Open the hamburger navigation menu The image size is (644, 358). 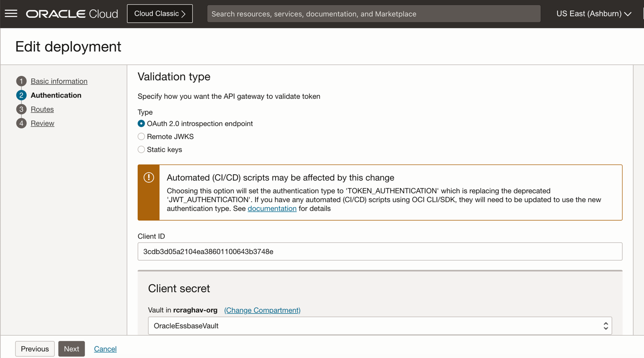pyautogui.click(x=11, y=14)
